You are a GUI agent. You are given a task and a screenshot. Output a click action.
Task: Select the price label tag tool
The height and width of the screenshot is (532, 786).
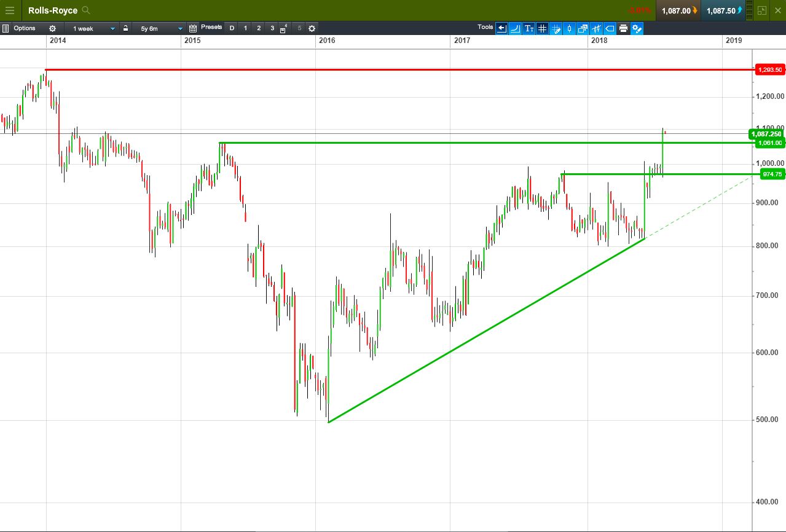pyautogui.click(x=610, y=28)
